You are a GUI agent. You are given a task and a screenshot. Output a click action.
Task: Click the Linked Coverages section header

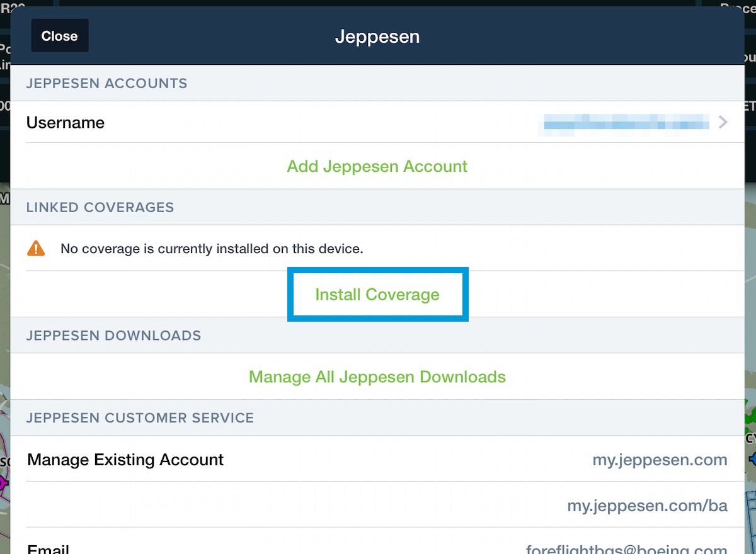pos(100,208)
